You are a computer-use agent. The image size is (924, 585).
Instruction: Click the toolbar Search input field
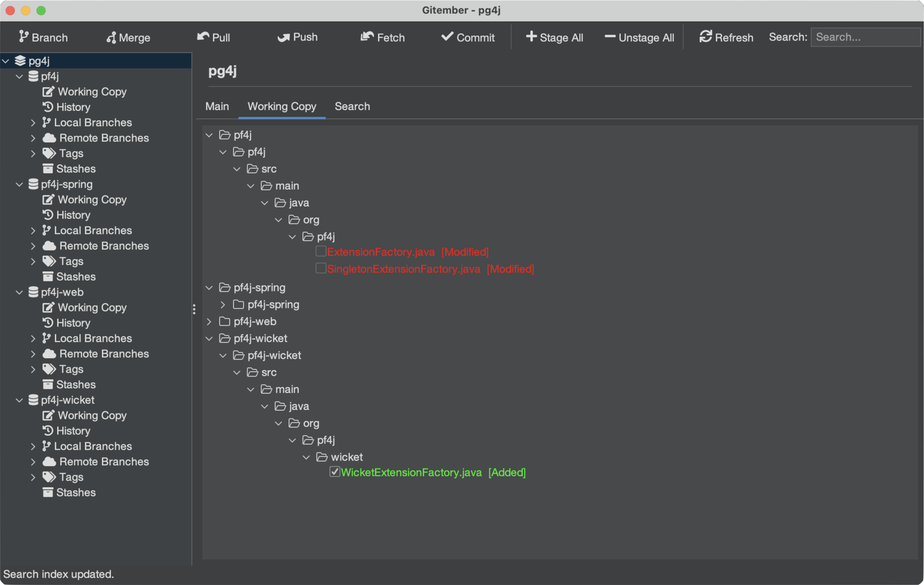pyautogui.click(x=865, y=37)
